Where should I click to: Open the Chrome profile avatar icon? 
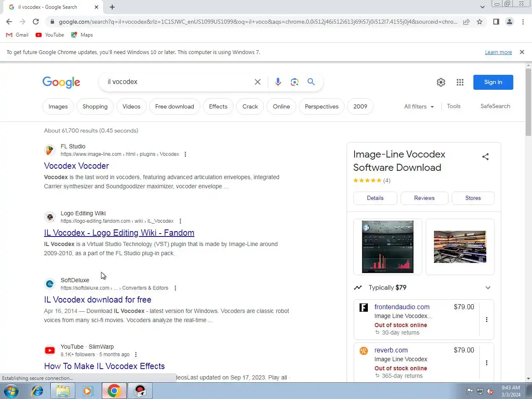510,22
